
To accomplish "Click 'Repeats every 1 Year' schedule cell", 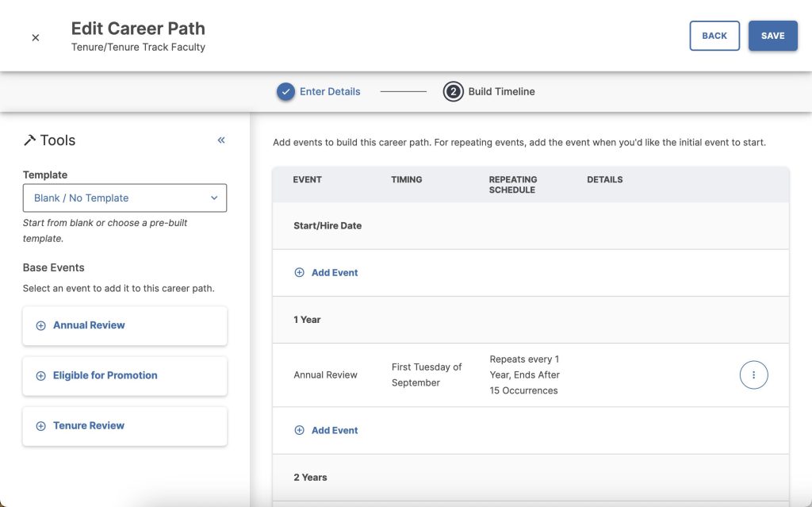I will click(525, 374).
